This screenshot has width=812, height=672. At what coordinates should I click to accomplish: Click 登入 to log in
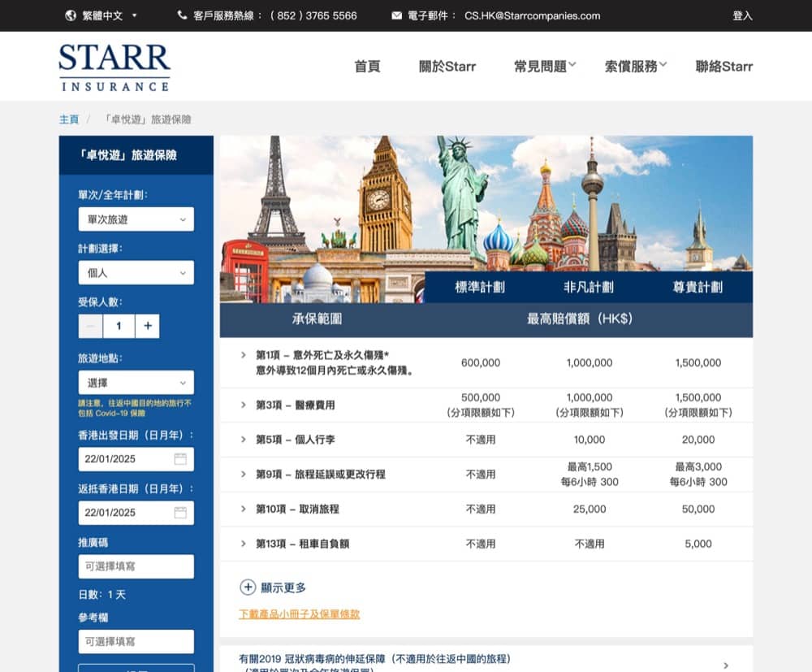tap(742, 15)
